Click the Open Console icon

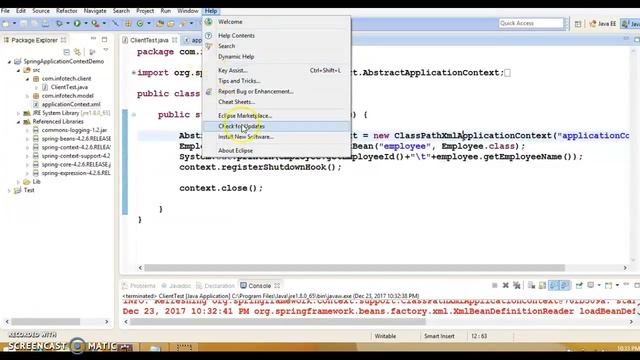(x=608, y=285)
